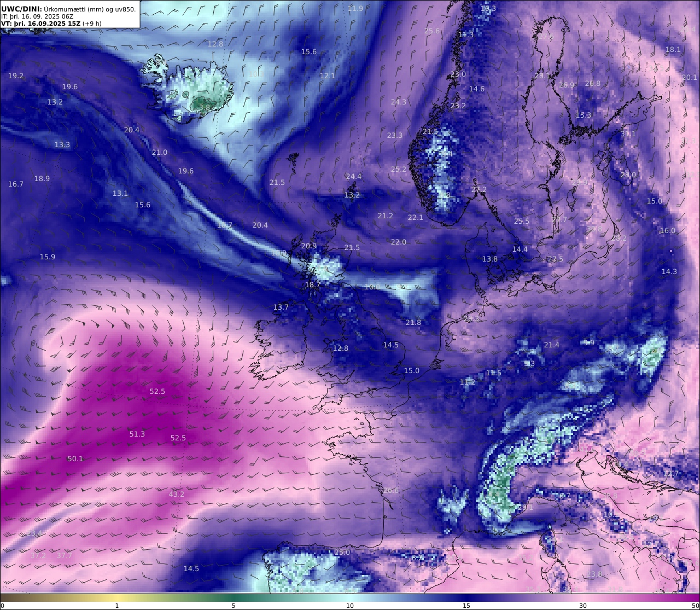Click the '13.8' value over Denmark

click(490, 259)
